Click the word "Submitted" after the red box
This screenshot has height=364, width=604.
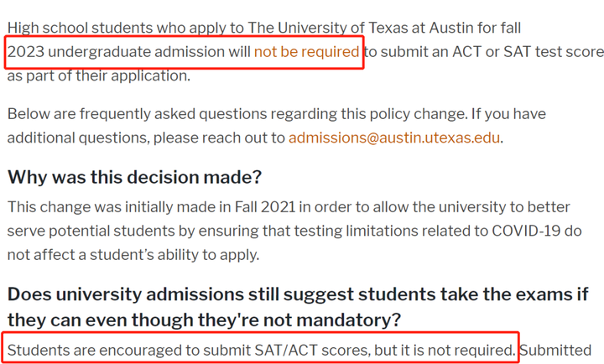coord(556,350)
